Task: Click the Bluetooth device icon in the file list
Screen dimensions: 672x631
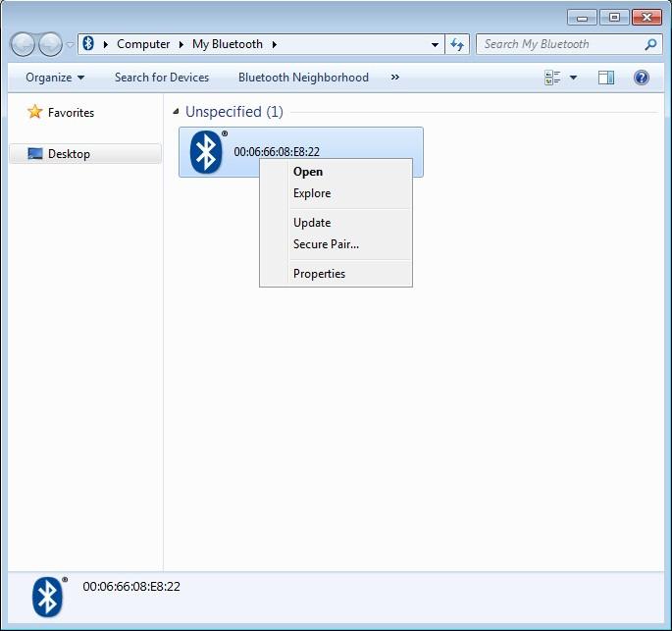Action: click(207, 152)
